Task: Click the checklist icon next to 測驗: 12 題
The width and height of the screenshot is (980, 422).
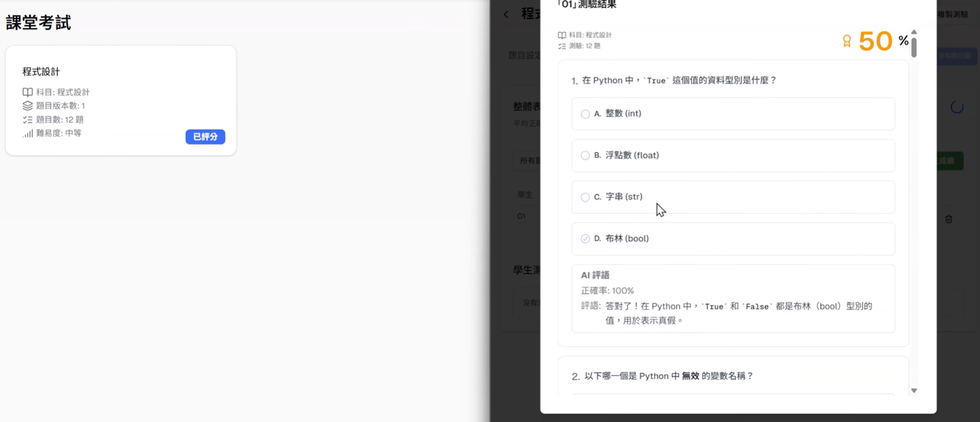Action: point(562,46)
